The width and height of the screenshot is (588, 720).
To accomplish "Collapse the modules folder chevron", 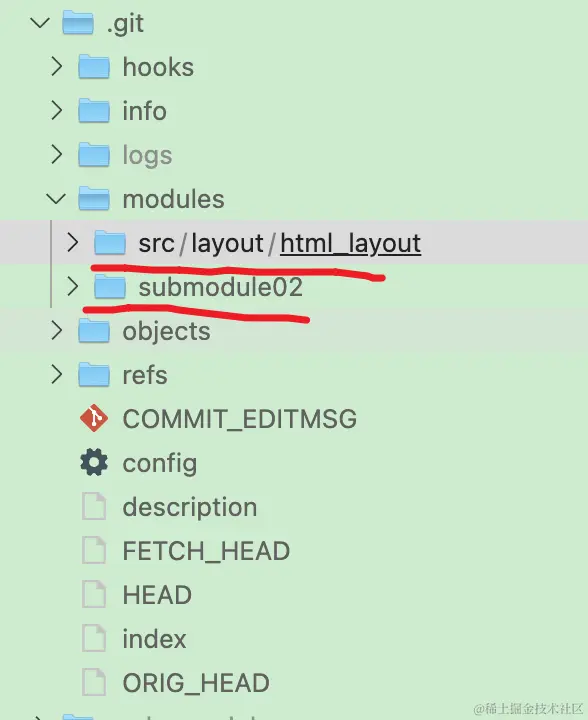I will (56, 199).
